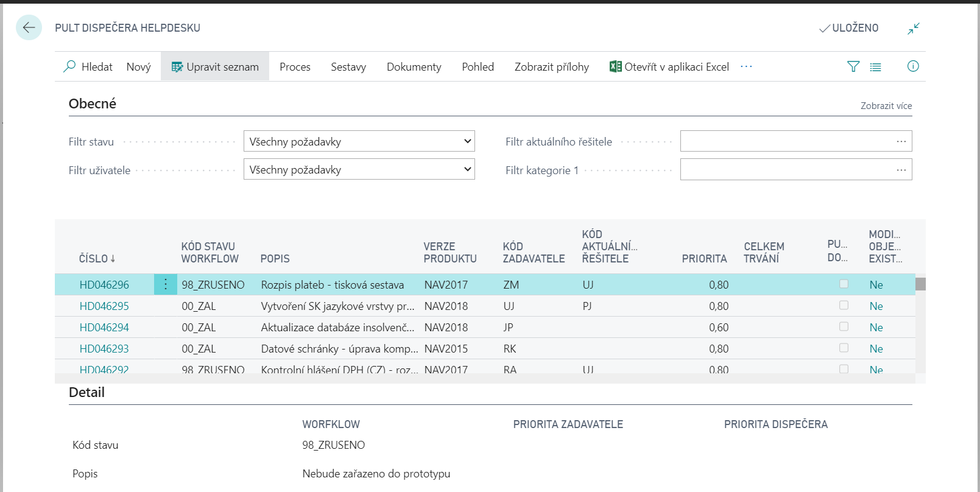The width and height of the screenshot is (980, 492).
Task: Open the Proces menu
Action: click(x=295, y=67)
